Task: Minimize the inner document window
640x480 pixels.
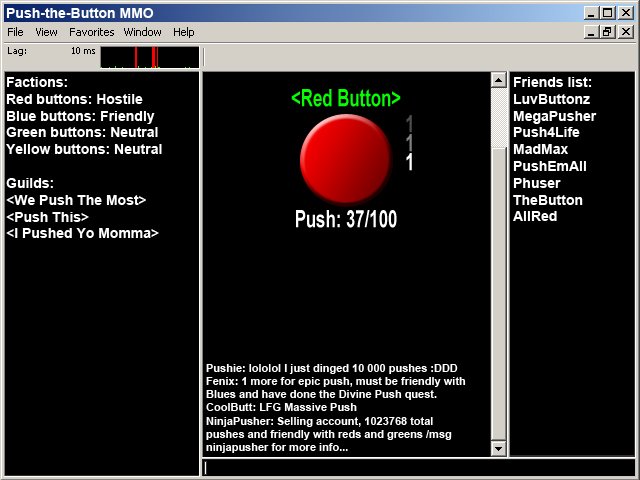Action: coord(591,32)
